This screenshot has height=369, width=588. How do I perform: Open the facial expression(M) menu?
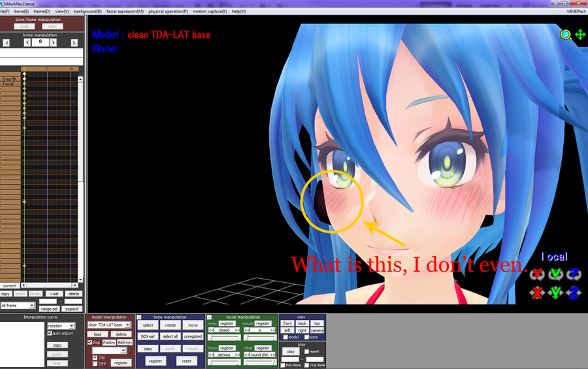[x=125, y=12]
